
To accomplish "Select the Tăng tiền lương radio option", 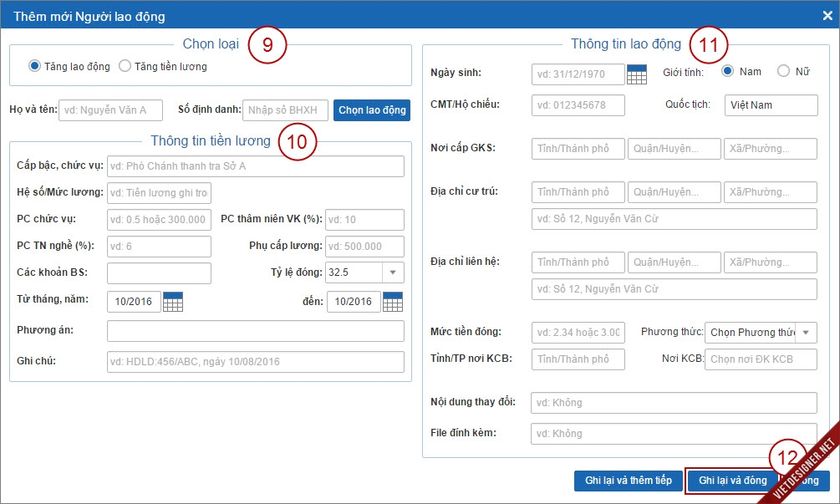I will [x=125, y=66].
